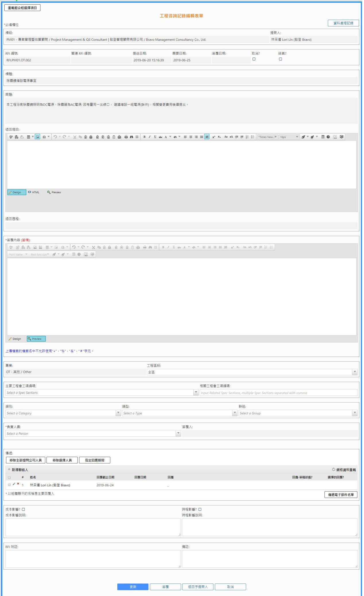Image resolution: width=364 pixels, height=596 pixels.
Task: Switch 答覆內容 editor to Design tab
Action: click(x=15, y=339)
